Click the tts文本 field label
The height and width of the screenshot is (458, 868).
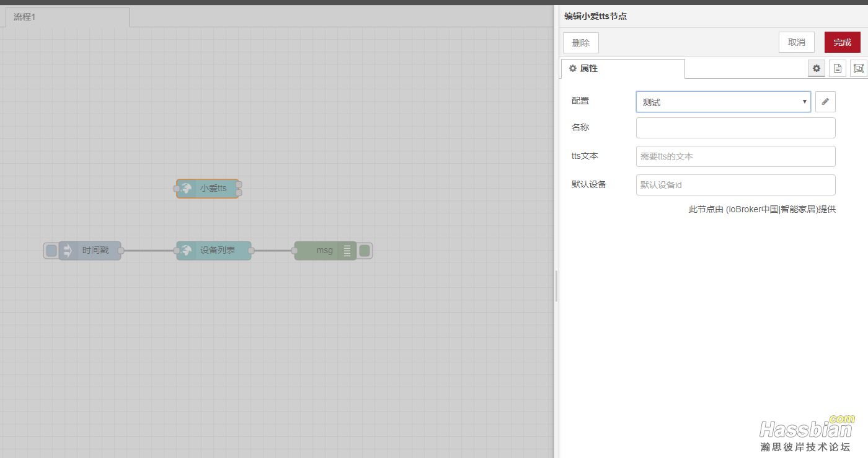point(585,156)
